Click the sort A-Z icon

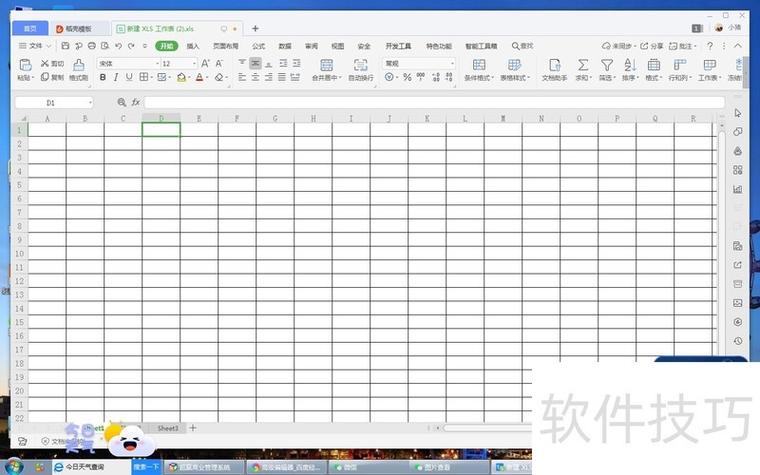(630, 65)
